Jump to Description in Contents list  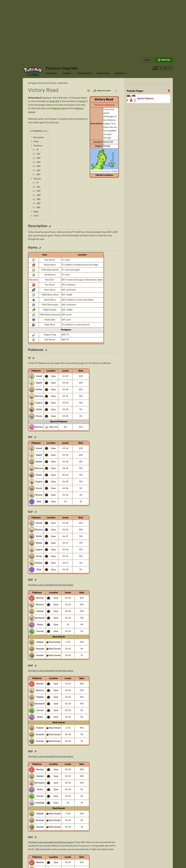coord(39,137)
